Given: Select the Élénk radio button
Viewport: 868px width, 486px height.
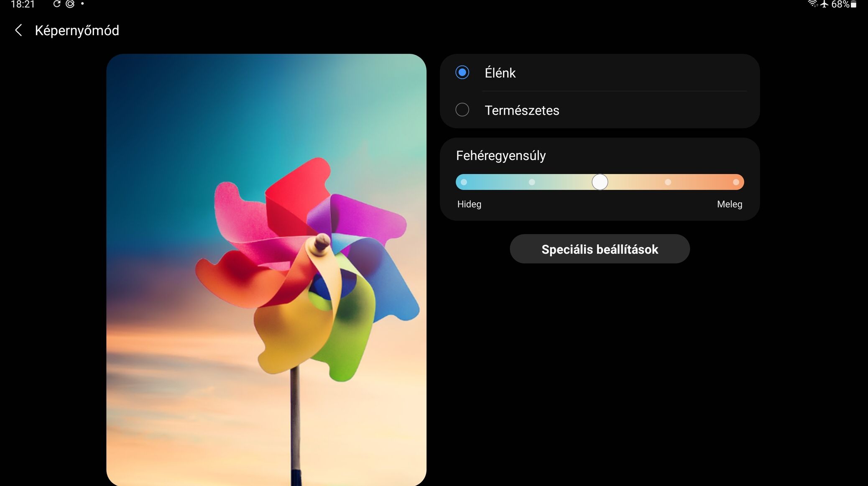Looking at the screenshot, I should pyautogui.click(x=462, y=72).
